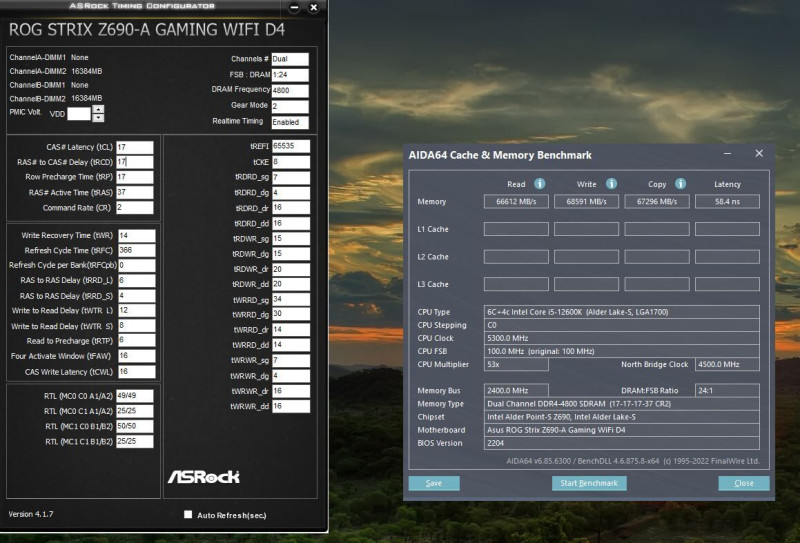Click the tRDRD_dg field
The height and width of the screenshot is (543, 800).
tap(291, 193)
